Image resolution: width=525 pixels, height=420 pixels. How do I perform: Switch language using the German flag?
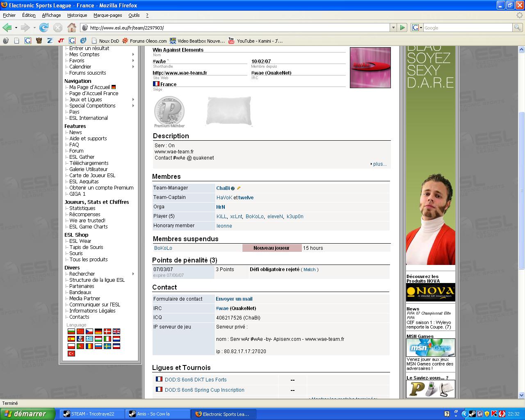click(98, 331)
